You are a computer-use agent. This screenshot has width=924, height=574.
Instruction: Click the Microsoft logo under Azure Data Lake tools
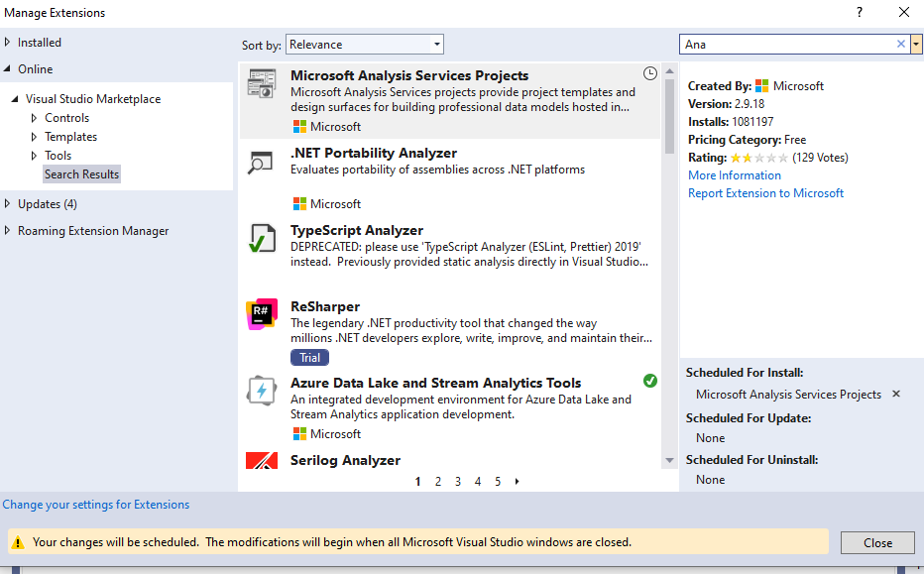pyautogui.click(x=299, y=434)
